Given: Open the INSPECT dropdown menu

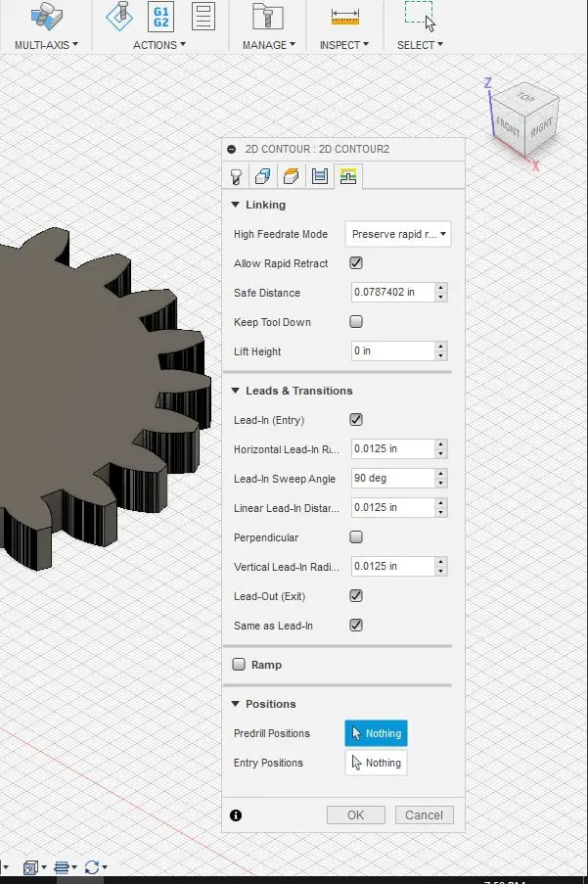Looking at the screenshot, I should point(344,45).
